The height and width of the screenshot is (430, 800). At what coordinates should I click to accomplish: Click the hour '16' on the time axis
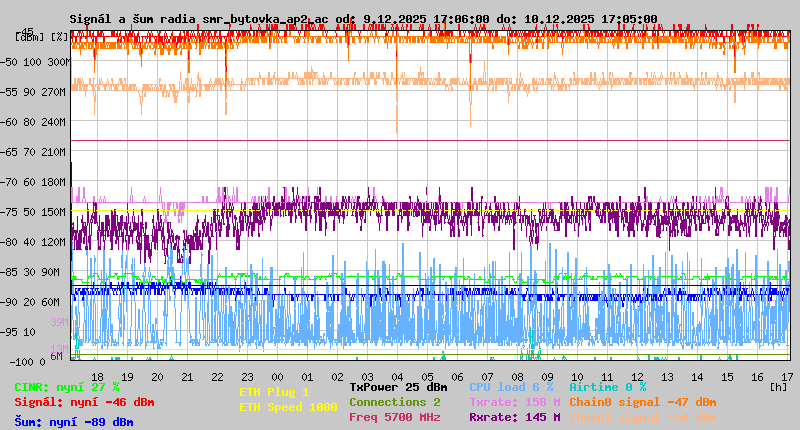pos(757,377)
